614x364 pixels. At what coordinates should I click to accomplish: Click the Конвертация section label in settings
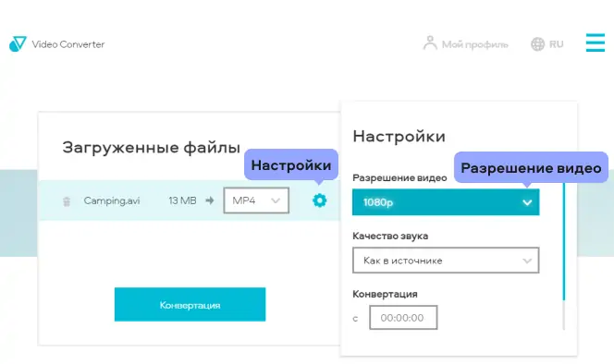tap(385, 294)
